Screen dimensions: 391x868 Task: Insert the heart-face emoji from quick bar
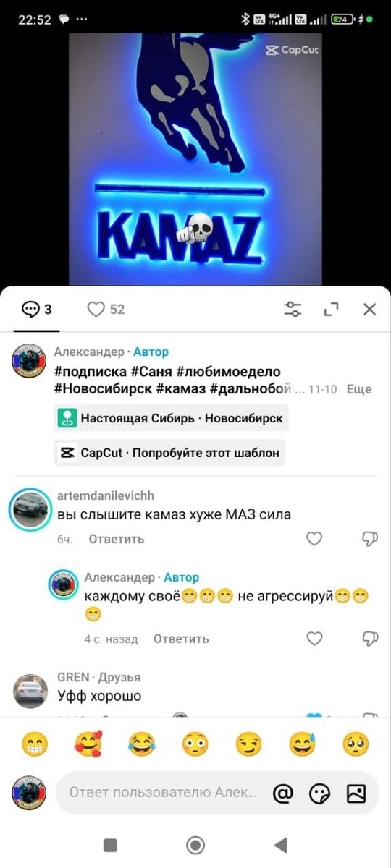tap(88, 744)
